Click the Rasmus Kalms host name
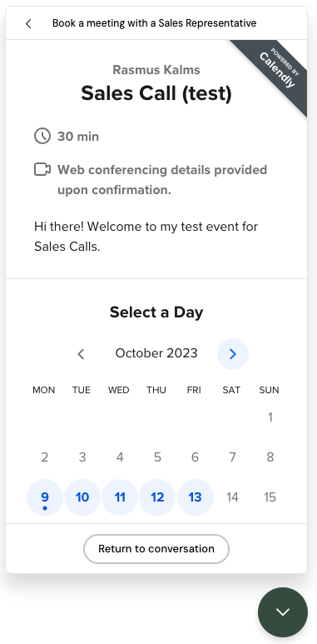Viewport: 317px width, 644px height. [x=156, y=70]
